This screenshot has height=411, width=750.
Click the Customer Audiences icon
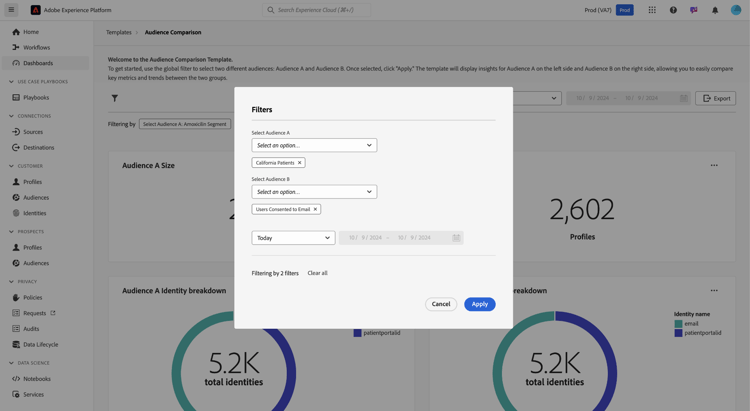click(16, 198)
